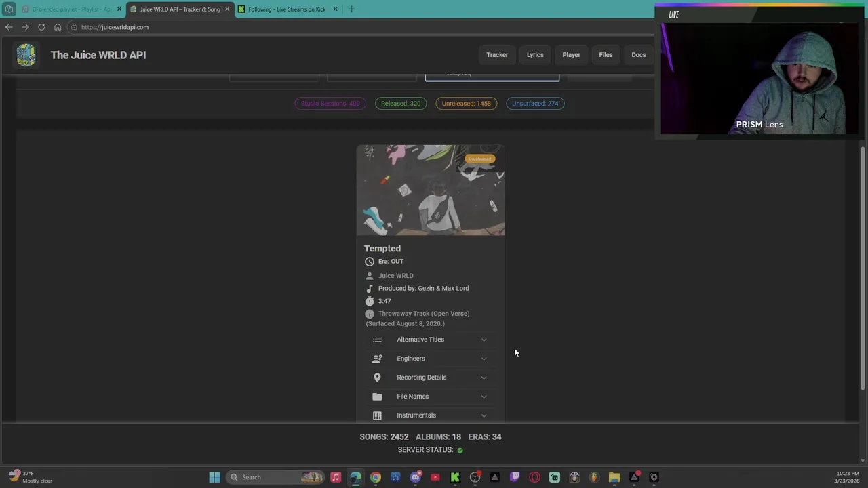Click the browser forward arrow
This screenshot has width=868, height=488.
tap(25, 27)
